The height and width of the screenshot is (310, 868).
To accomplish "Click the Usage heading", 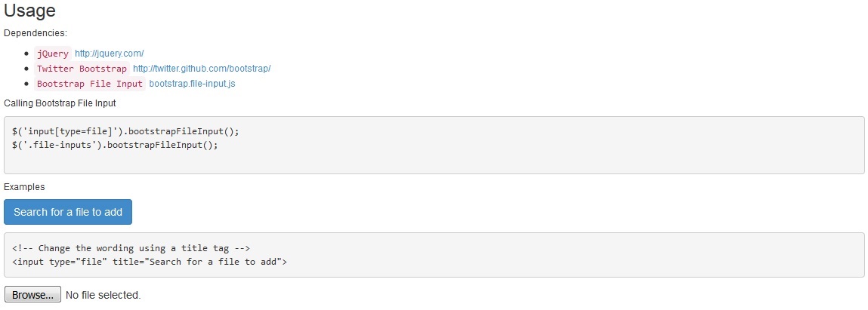I will 30,11.
